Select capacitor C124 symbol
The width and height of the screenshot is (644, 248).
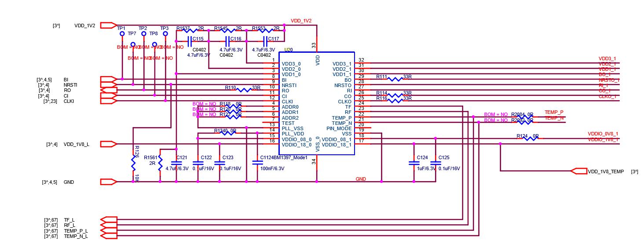click(413, 163)
